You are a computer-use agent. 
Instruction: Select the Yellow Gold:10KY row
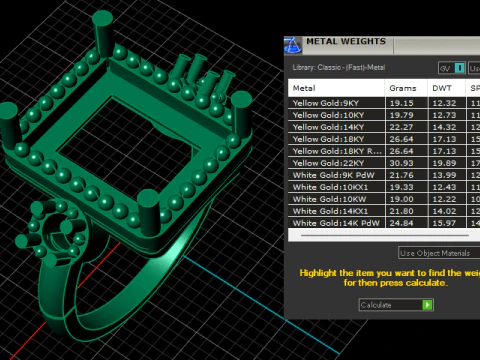[384, 115]
